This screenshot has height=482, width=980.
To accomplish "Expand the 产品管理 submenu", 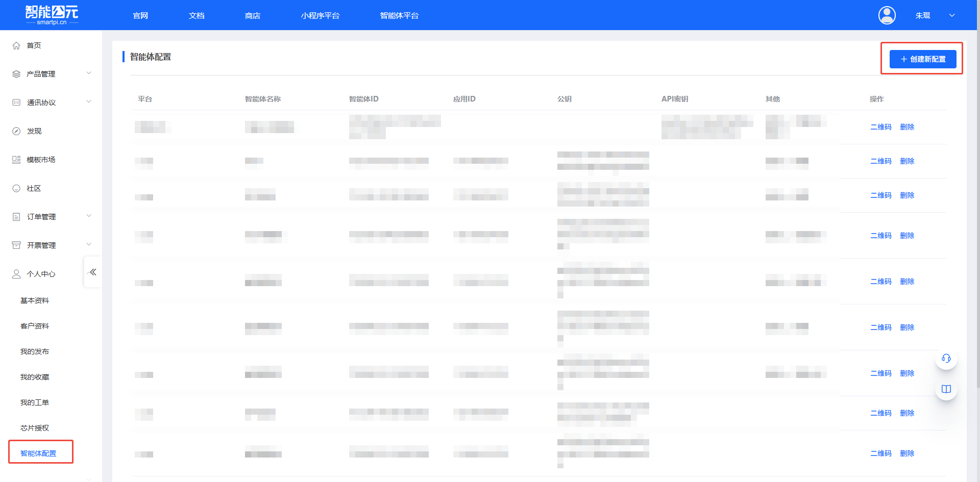I will [89, 73].
